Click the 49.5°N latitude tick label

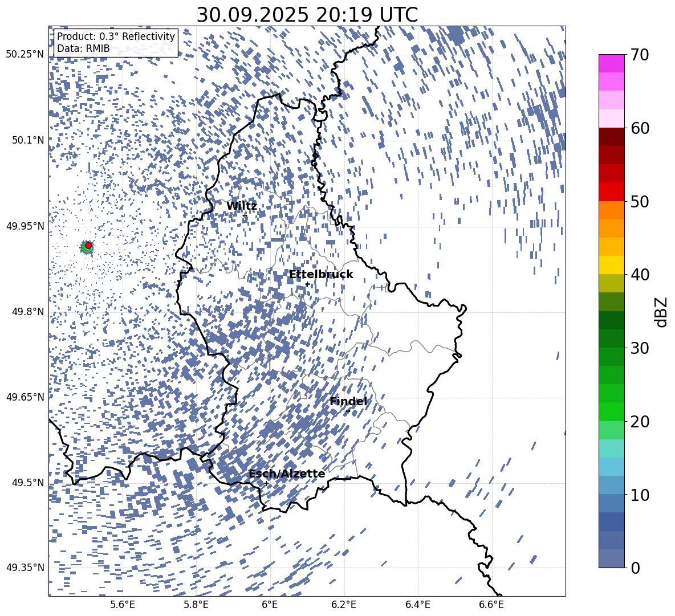(x=28, y=483)
